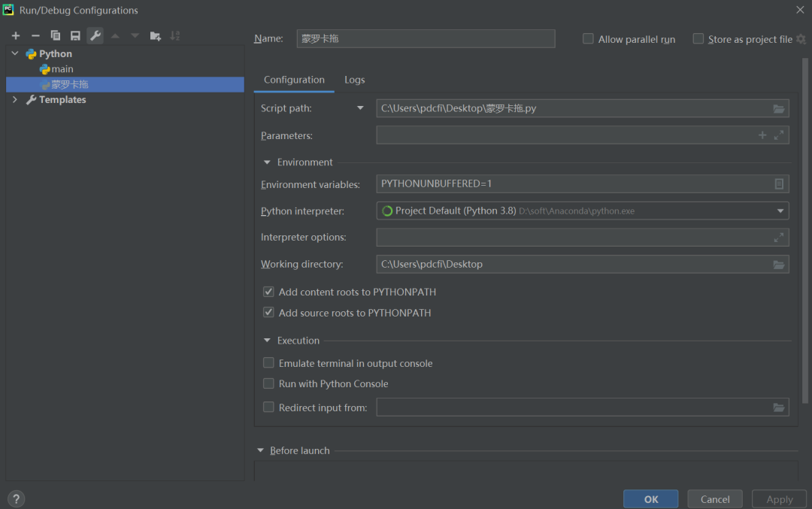Expand the Parameters field icon

778,135
